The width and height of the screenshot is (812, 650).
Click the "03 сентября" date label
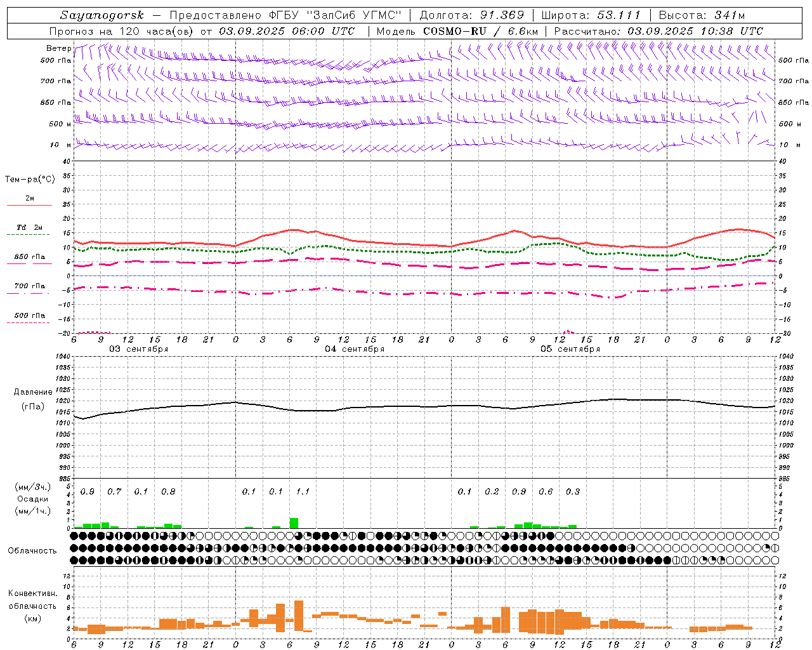(x=139, y=349)
